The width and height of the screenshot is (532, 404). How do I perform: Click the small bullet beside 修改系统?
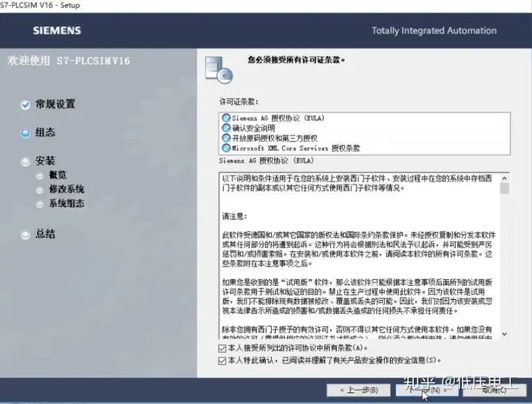(40, 190)
